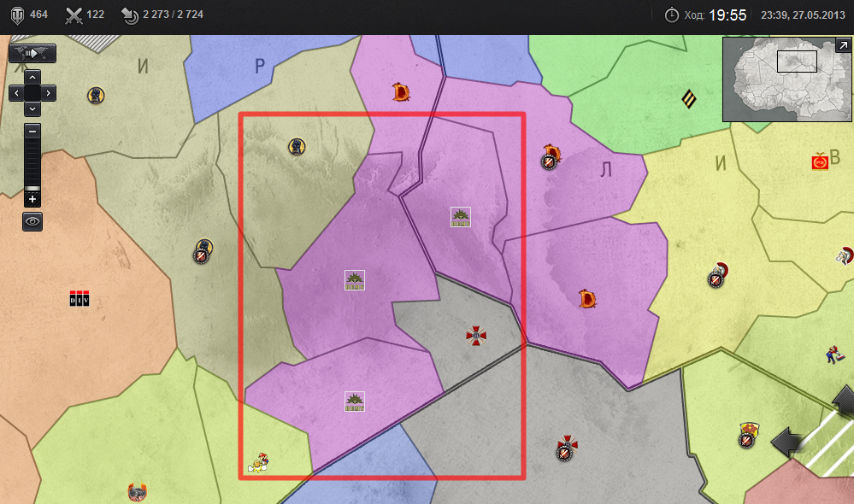
Task: Select the fist emblem with the battle badge
Action: [x=203, y=251]
